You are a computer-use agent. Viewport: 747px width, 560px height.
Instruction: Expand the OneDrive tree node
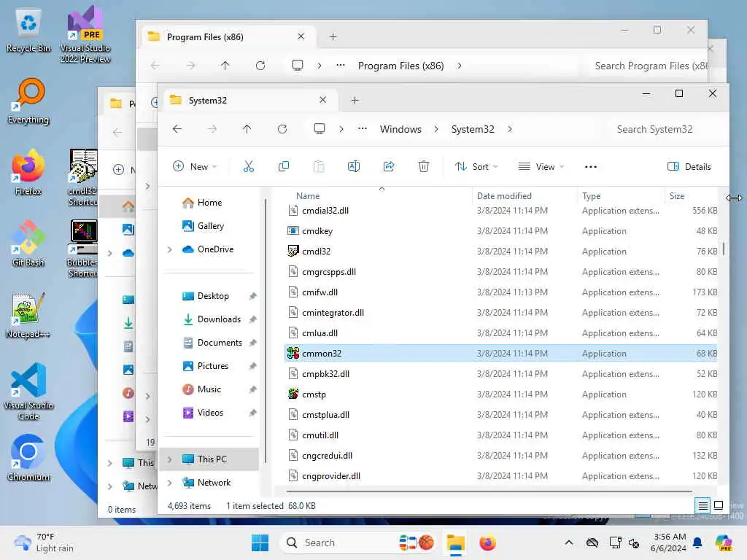tap(169, 249)
